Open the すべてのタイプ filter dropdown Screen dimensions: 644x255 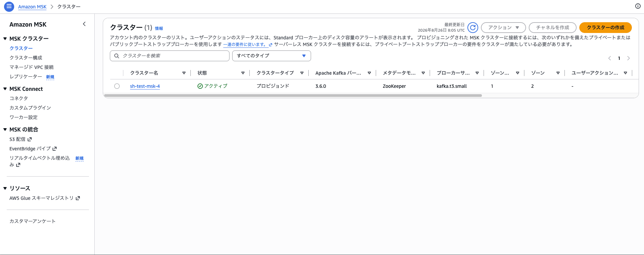272,56
